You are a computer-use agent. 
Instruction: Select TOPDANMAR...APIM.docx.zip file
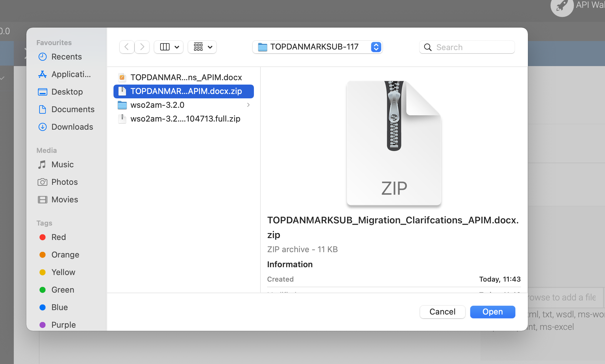pyautogui.click(x=184, y=91)
